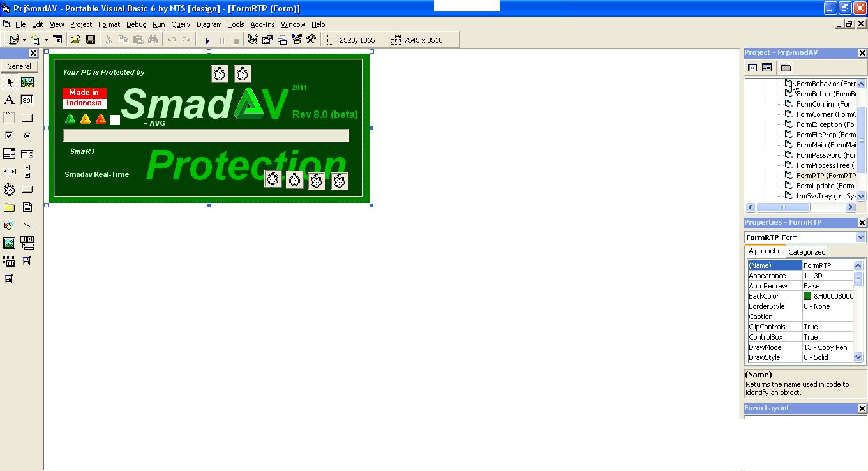868x471 pixels.
Task: Click the General tab button in the toolbox
Action: tap(19, 66)
